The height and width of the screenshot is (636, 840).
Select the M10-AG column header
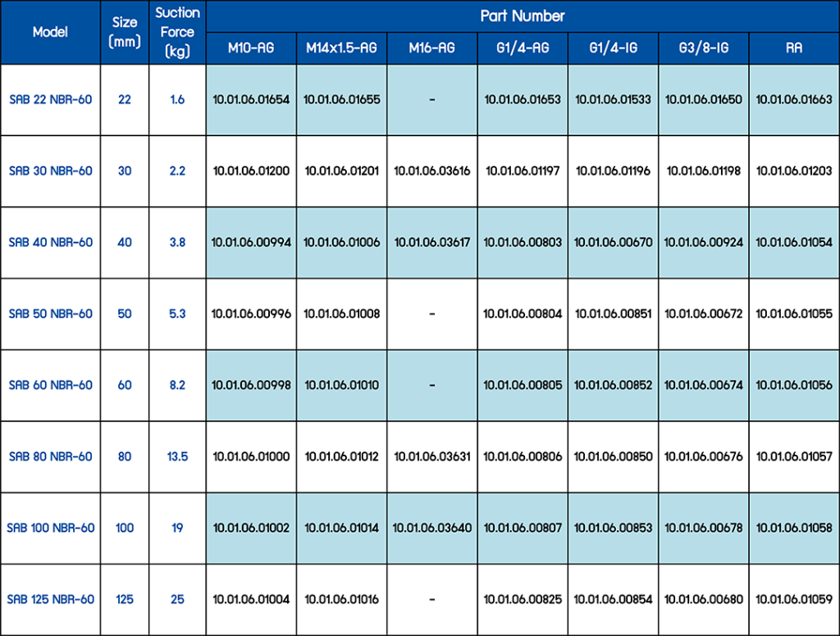tap(251, 48)
